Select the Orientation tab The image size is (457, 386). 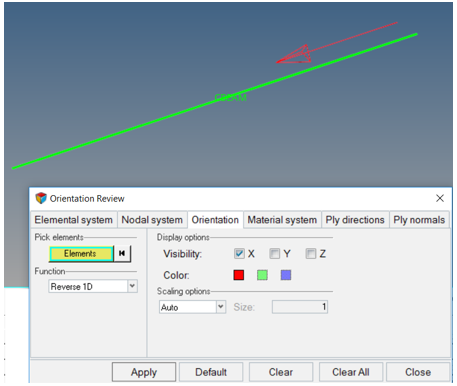(x=215, y=220)
